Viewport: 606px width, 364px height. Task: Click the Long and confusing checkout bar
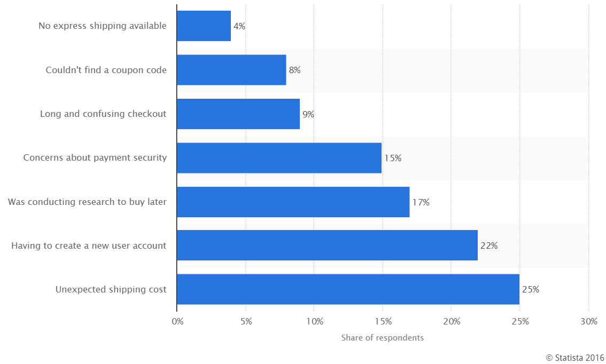point(238,114)
